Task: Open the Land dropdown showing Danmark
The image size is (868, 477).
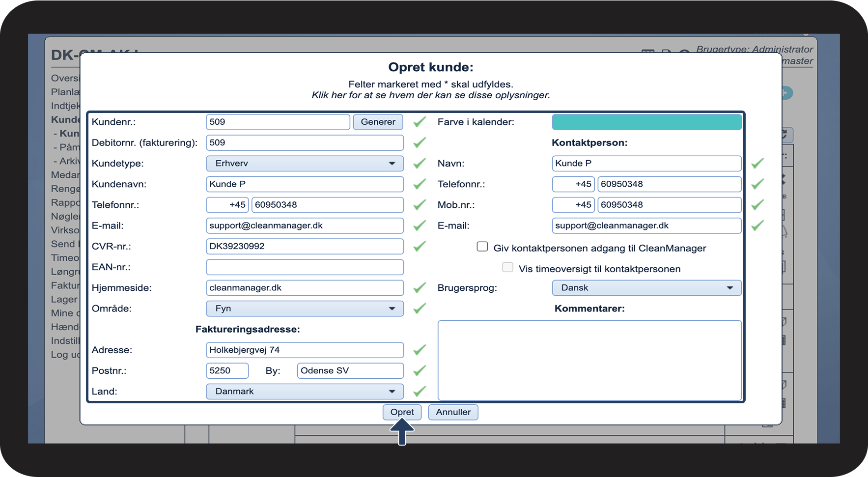Action: tap(305, 392)
